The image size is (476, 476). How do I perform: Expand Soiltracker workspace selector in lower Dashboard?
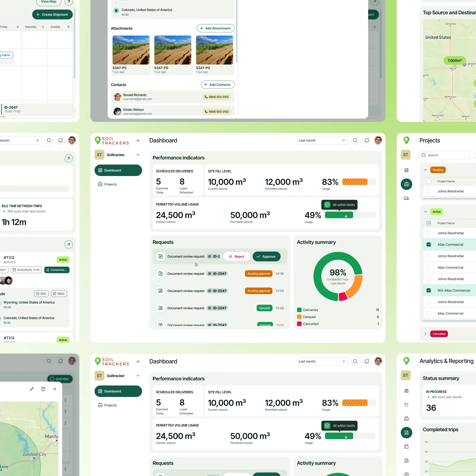(138, 376)
